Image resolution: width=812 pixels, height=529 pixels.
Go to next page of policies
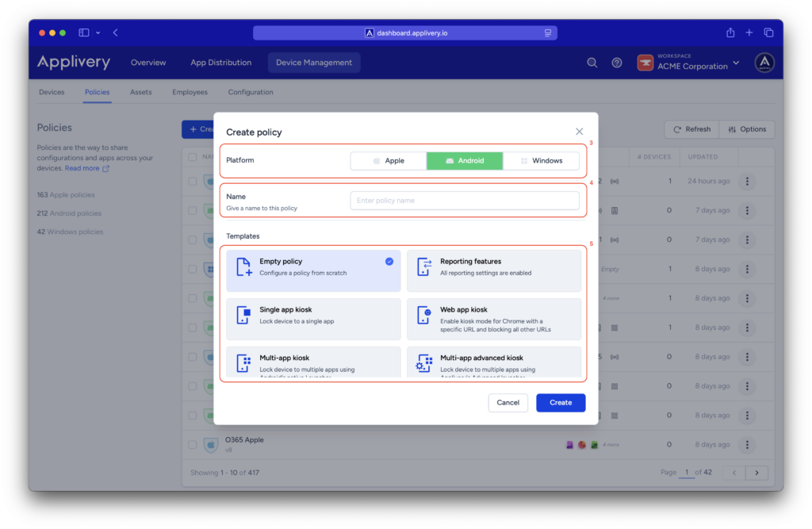click(756, 473)
